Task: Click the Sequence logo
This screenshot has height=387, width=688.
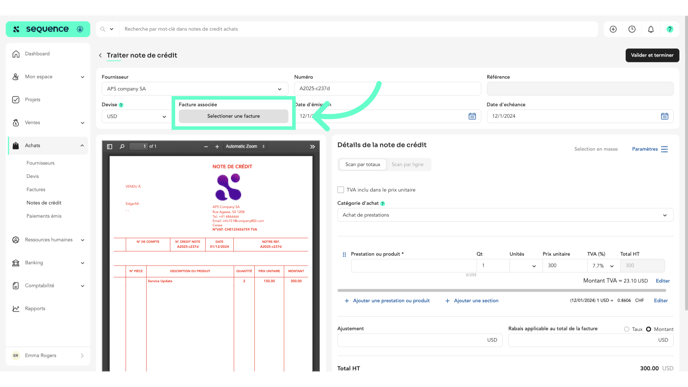Action: pyautogui.click(x=47, y=29)
